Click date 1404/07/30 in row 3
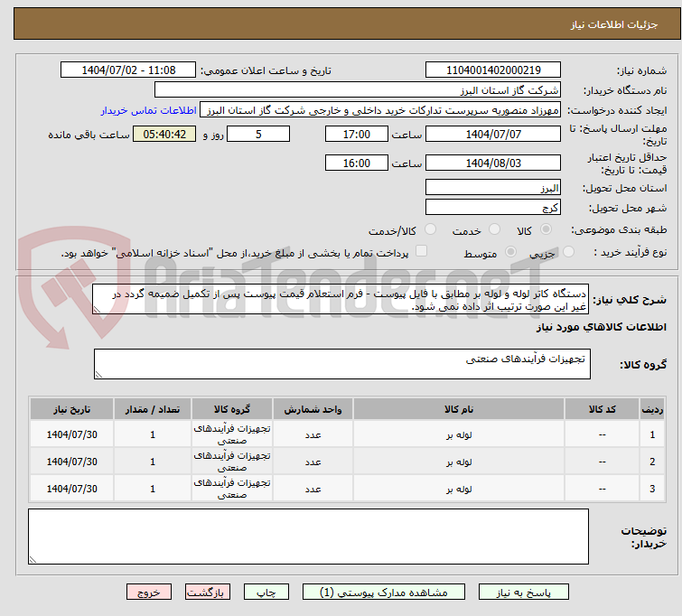 [x=71, y=489]
